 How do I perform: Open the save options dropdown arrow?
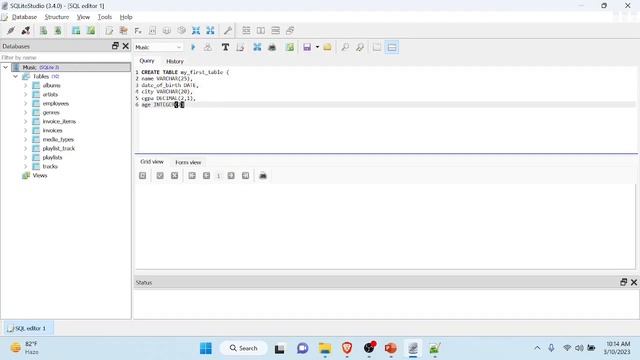click(x=317, y=47)
